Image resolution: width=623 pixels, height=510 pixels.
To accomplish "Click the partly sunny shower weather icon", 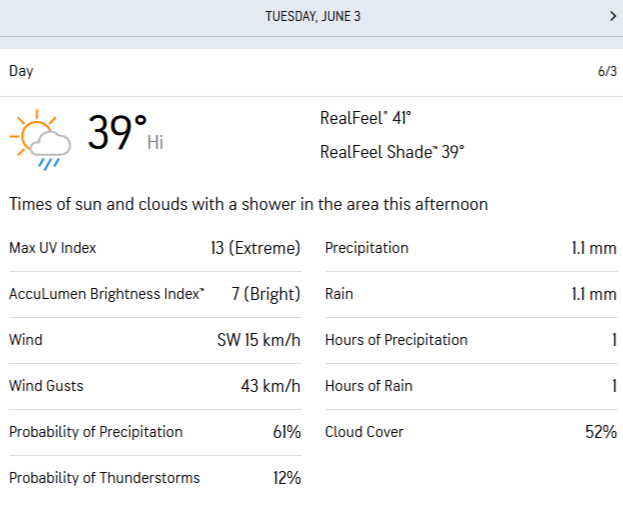I will pyautogui.click(x=39, y=137).
